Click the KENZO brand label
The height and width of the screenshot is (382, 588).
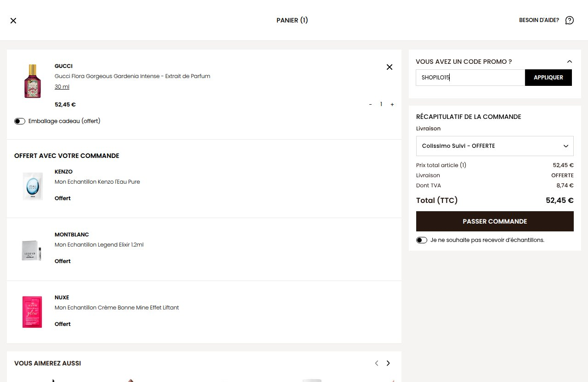(63, 172)
